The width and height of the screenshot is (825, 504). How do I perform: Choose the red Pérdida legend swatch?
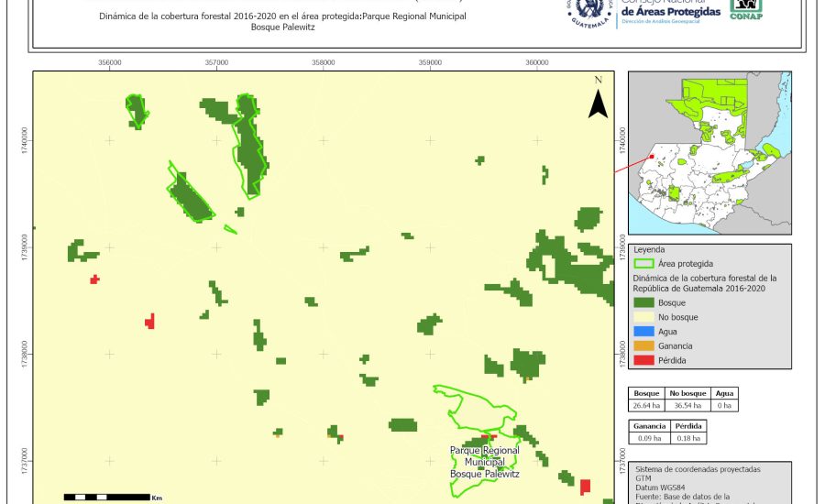[644, 360]
